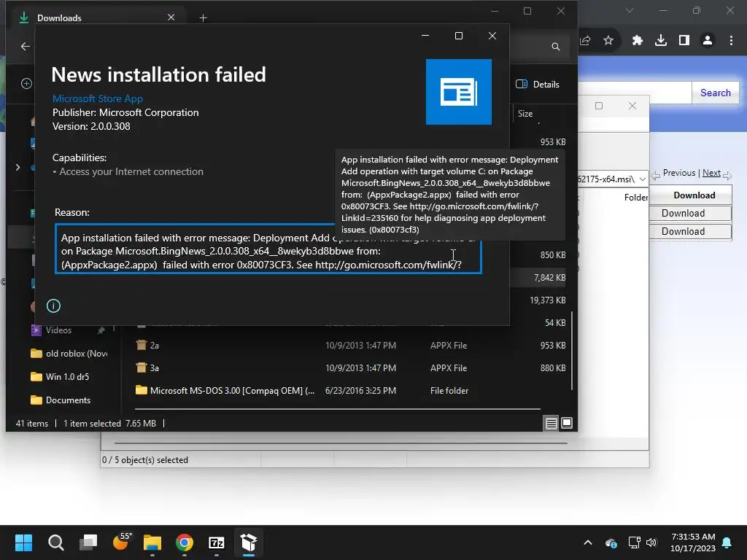Image resolution: width=747 pixels, height=560 pixels.
Task: Click 7,842 KB size cell
Action: pyautogui.click(x=549, y=278)
